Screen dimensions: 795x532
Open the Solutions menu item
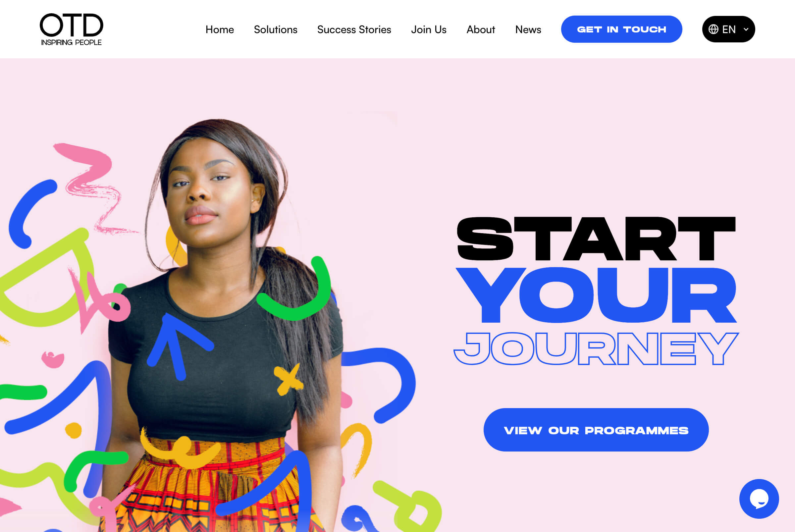[x=276, y=29]
